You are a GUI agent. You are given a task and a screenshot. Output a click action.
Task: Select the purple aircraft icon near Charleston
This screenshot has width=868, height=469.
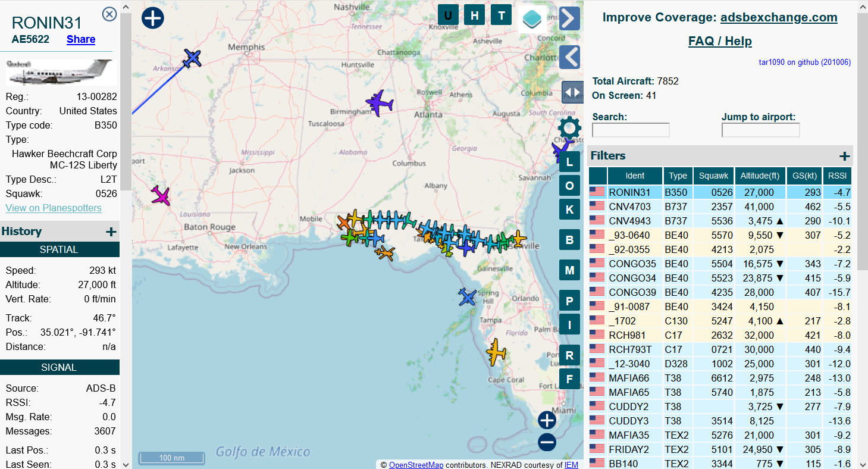pyautogui.click(x=561, y=149)
